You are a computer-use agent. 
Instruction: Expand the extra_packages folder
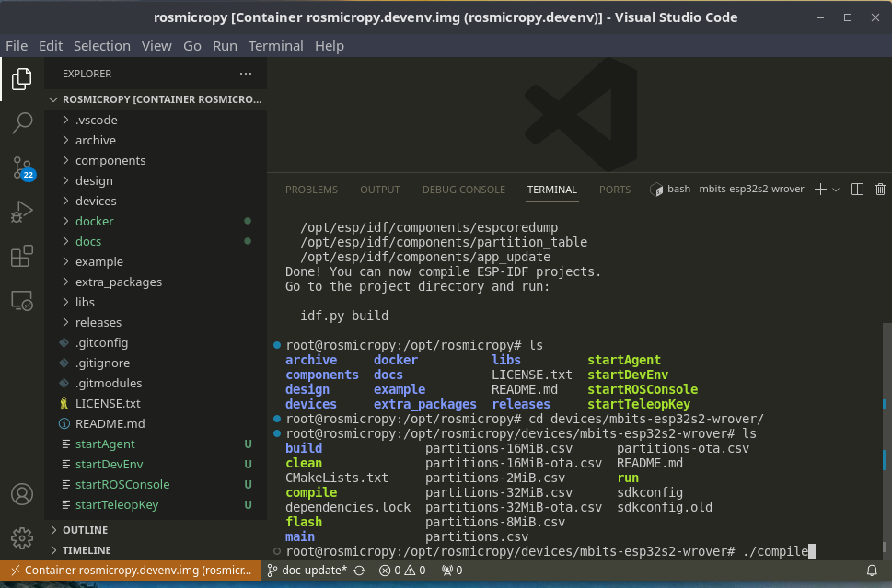[x=156, y=282]
